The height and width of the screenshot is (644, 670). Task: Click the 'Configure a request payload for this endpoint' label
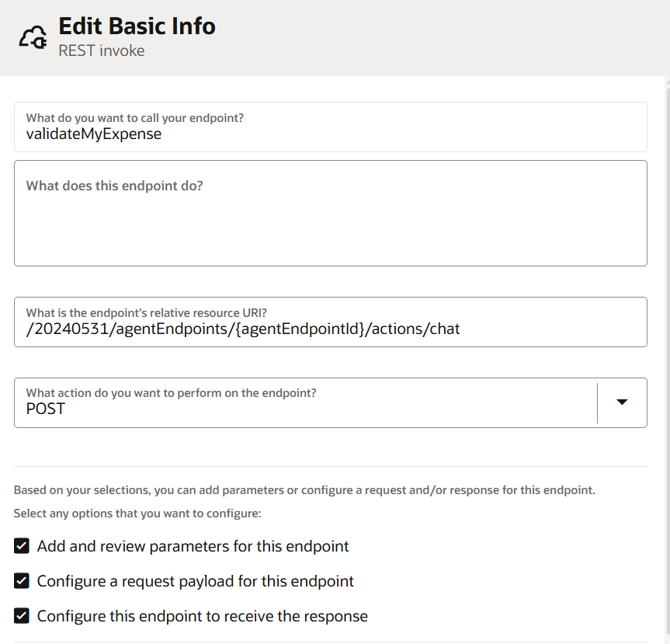196,581
